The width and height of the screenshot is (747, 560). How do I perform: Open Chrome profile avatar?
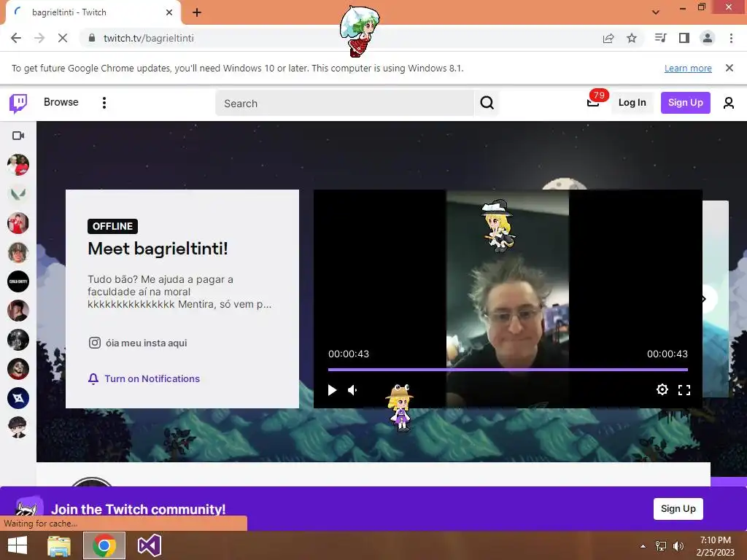[x=708, y=38]
